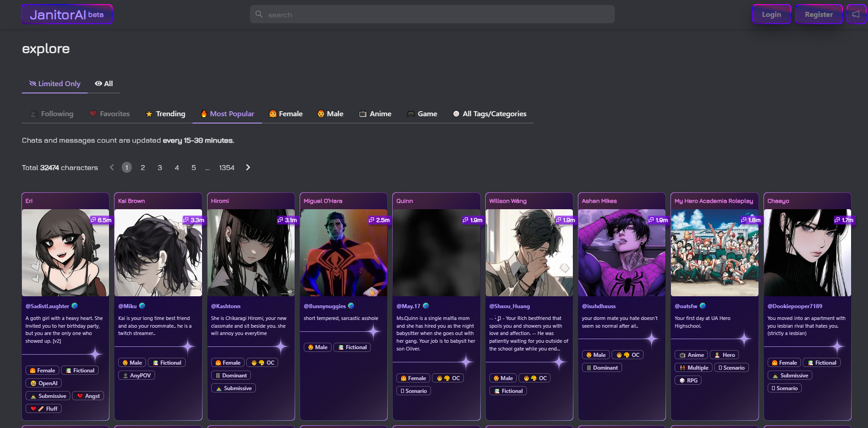Switch to the Trending tab
868x428 pixels.
pyautogui.click(x=166, y=114)
